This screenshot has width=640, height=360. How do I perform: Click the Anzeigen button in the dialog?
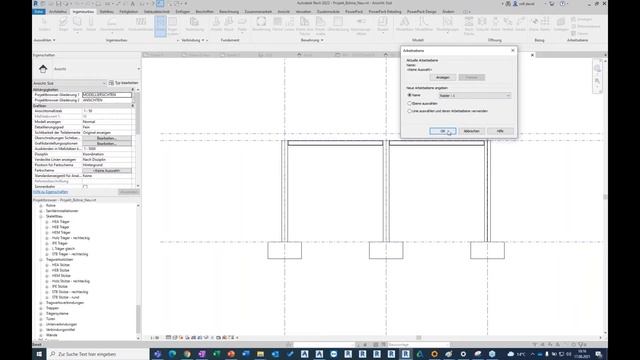442,77
